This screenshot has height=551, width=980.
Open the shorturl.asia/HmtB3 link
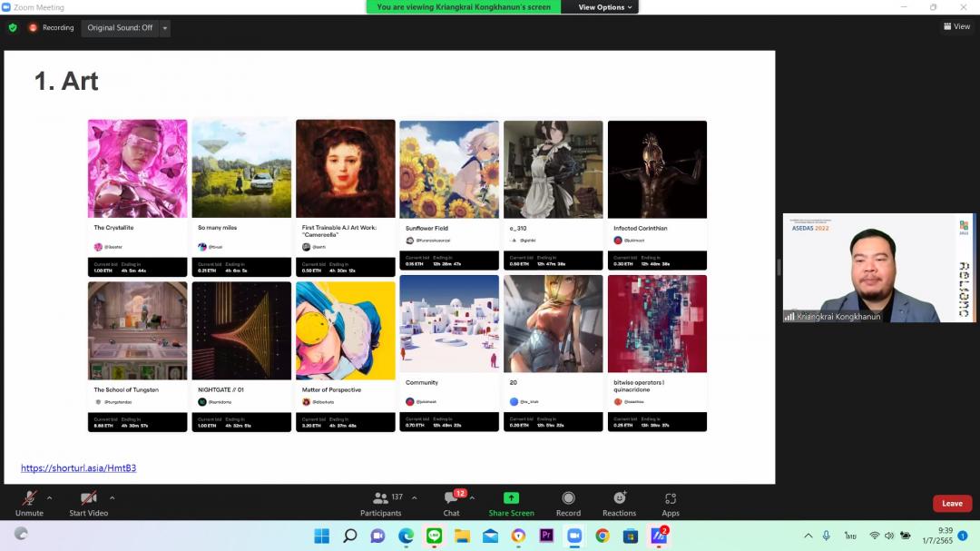78,468
